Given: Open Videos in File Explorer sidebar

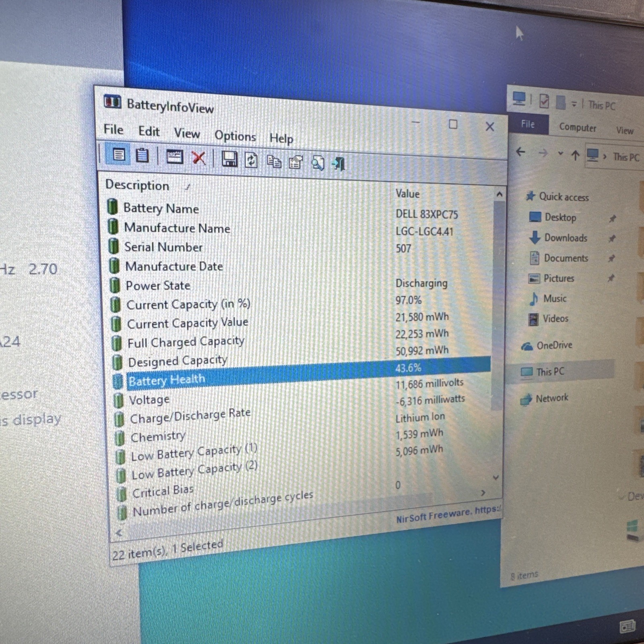Looking at the screenshot, I should coord(548,319).
